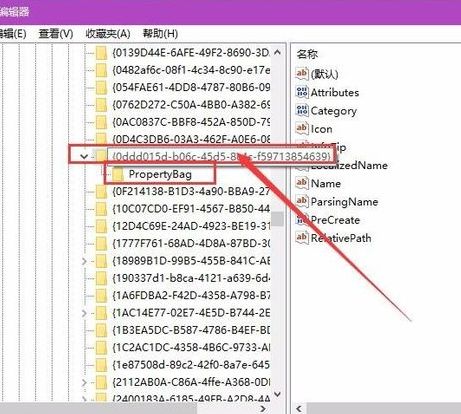Select key {1A6FDBA2-F42D-4358-A798
Viewport: 461px width, 414px height.
(191, 296)
